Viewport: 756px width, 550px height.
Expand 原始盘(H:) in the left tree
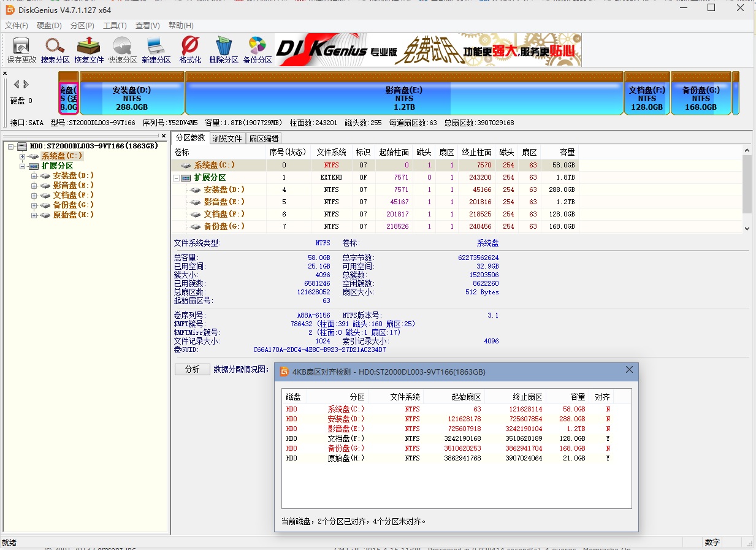pyautogui.click(x=34, y=215)
